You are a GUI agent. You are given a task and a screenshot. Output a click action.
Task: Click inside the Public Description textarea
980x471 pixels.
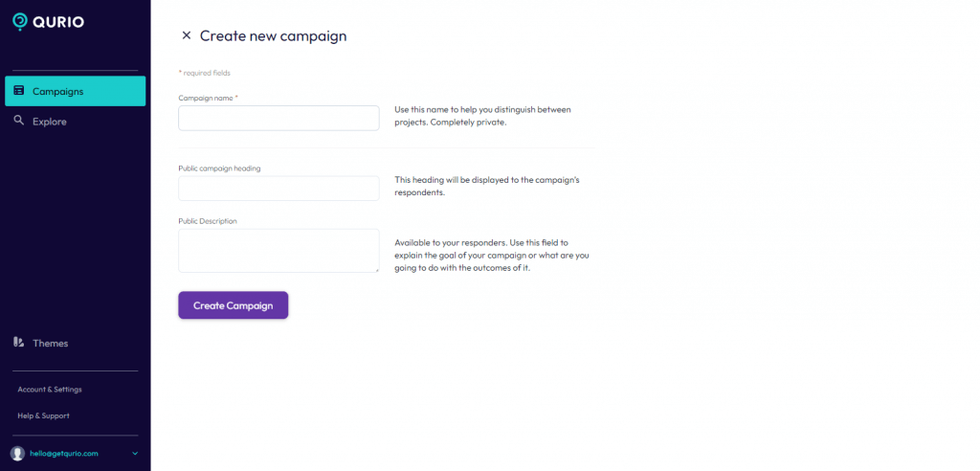click(278, 251)
